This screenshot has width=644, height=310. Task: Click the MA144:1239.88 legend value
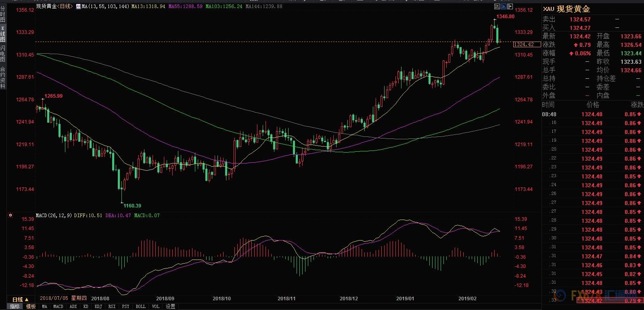pyautogui.click(x=264, y=6)
